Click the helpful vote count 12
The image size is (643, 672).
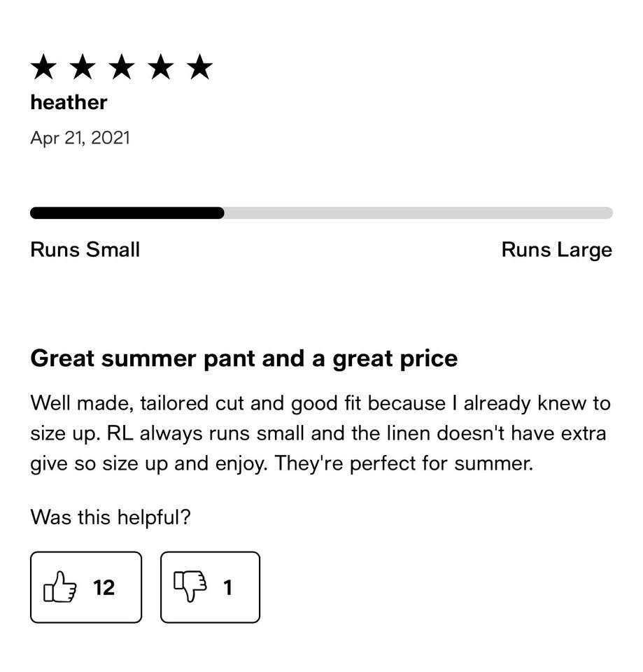[104, 587]
